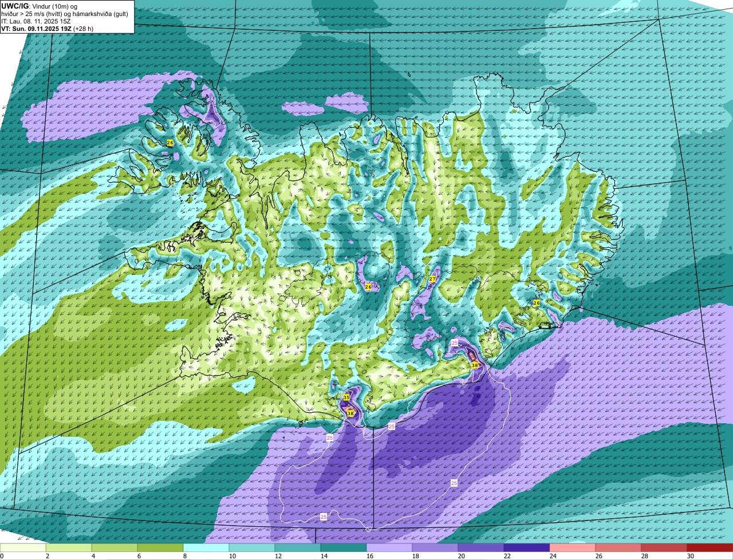Click the yellow "26" gust marker in the Westfjords
This screenshot has width=733, height=560.
(170, 142)
